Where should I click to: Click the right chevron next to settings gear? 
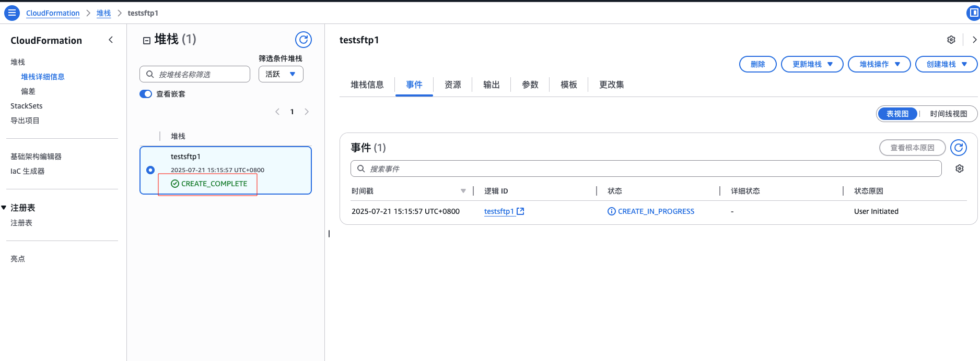(x=974, y=40)
